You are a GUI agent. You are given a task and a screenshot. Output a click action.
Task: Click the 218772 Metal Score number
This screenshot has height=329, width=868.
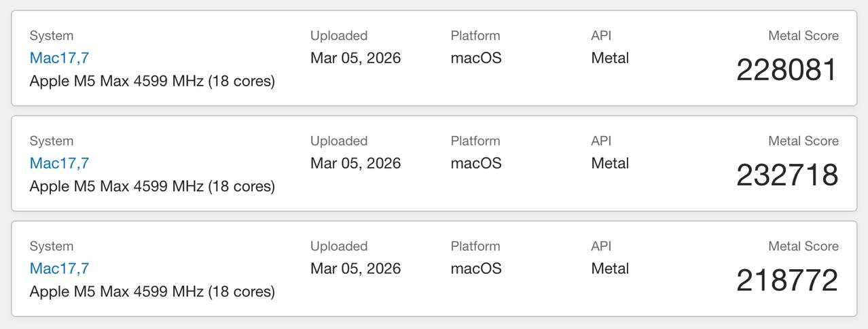point(787,281)
